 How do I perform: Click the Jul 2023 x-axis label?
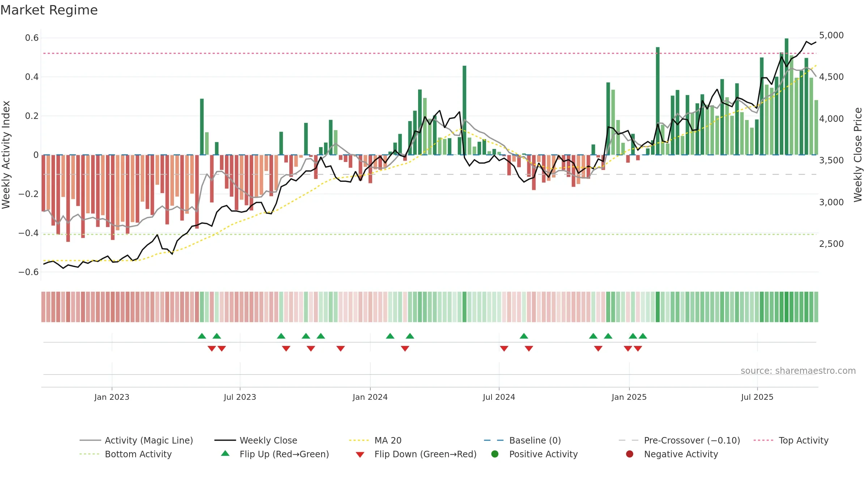[240, 397]
